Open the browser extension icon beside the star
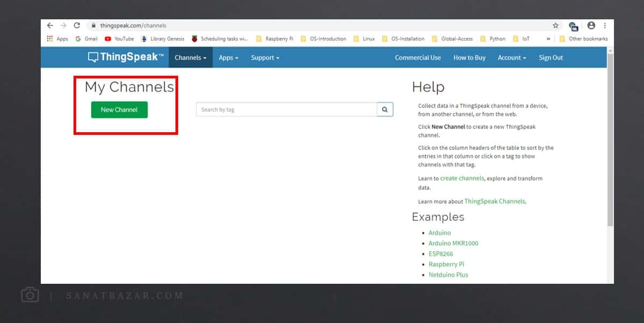This screenshot has height=323, width=644. point(573,26)
